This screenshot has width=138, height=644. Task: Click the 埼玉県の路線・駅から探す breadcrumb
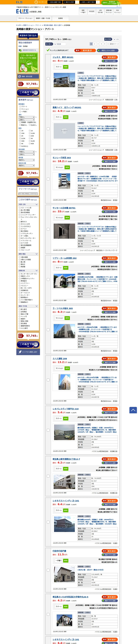[52, 25]
